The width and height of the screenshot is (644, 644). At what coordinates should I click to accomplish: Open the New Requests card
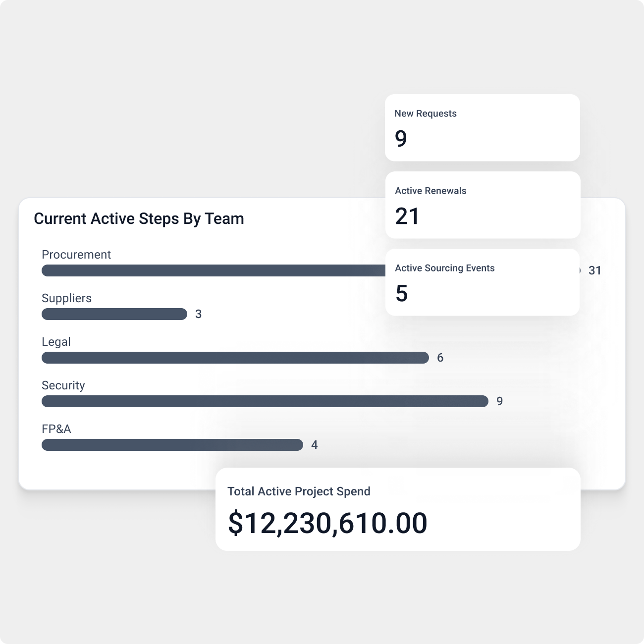coord(483,128)
